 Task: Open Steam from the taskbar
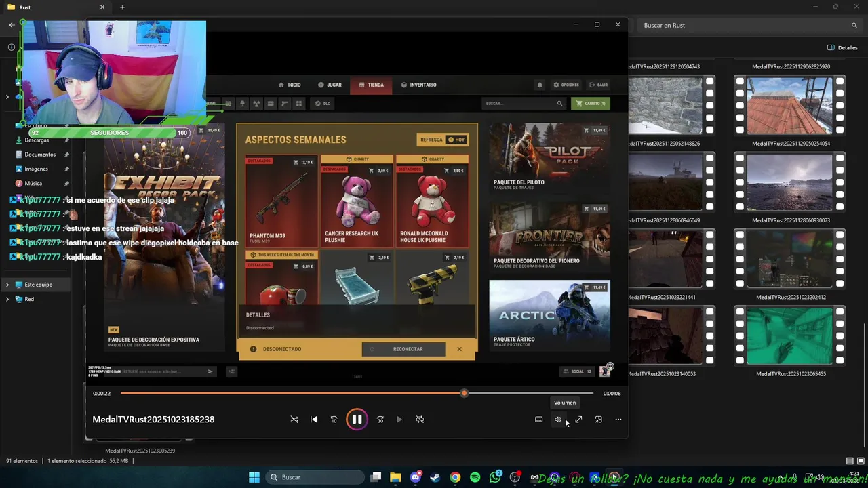pyautogui.click(x=435, y=477)
